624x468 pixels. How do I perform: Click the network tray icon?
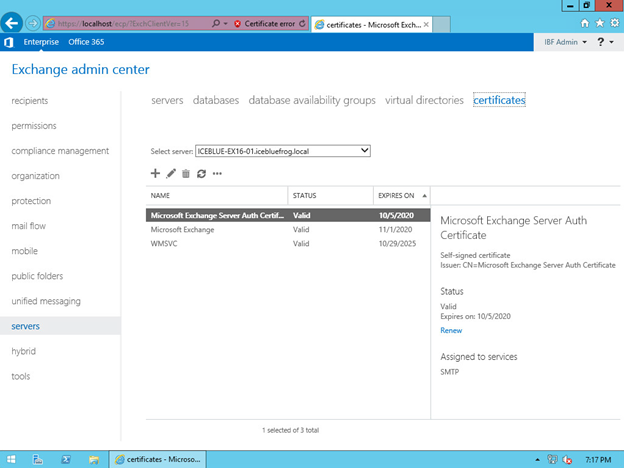[552, 459]
